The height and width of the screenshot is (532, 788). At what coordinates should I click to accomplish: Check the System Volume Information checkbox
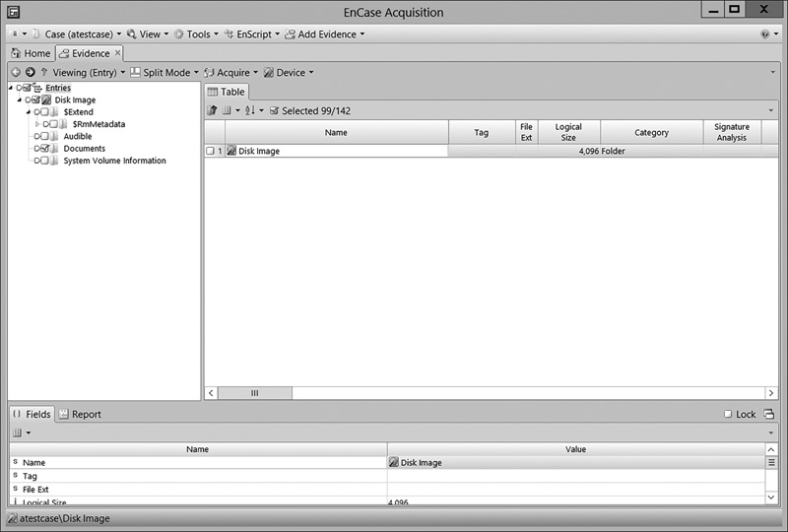click(x=44, y=161)
